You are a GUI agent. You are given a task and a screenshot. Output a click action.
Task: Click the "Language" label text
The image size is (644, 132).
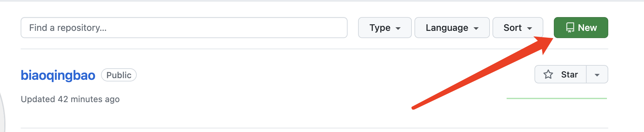(x=447, y=28)
